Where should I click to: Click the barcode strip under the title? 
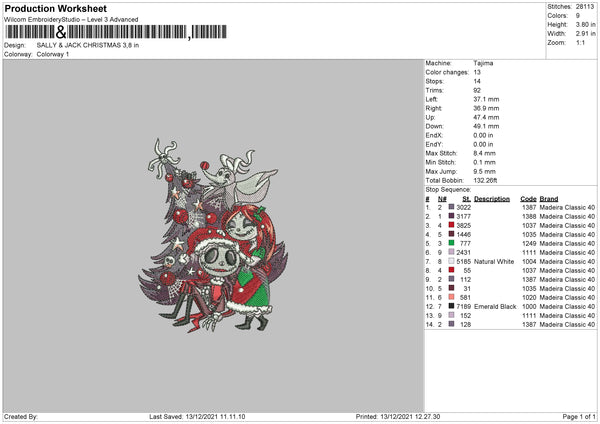click(x=116, y=32)
